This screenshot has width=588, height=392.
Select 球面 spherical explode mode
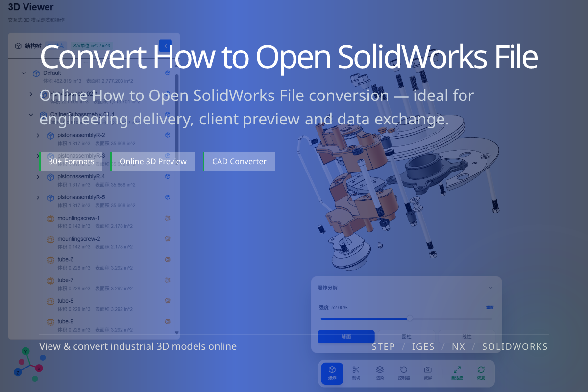(346, 337)
